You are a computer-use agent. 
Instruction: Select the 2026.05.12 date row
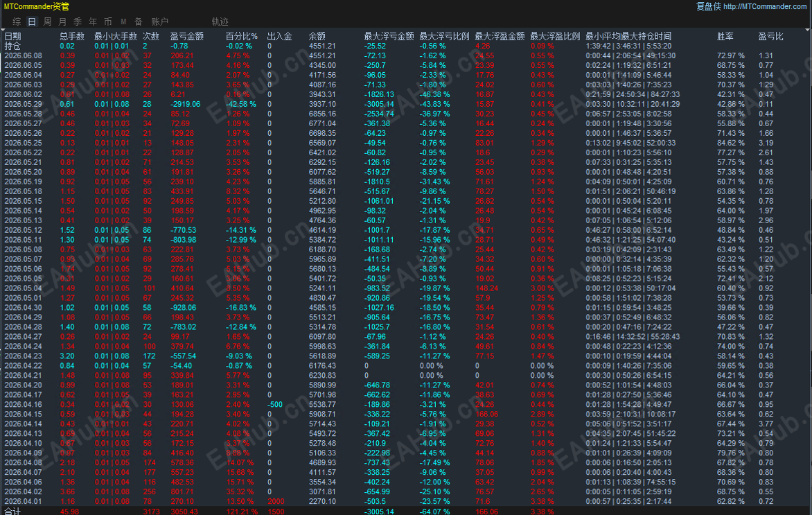[24, 230]
